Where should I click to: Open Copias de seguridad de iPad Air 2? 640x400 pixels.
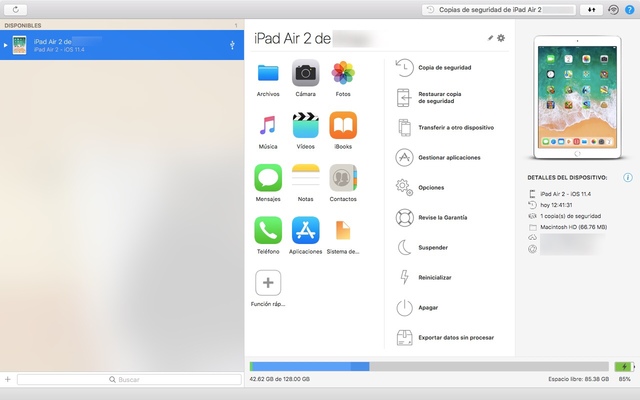click(499, 10)
